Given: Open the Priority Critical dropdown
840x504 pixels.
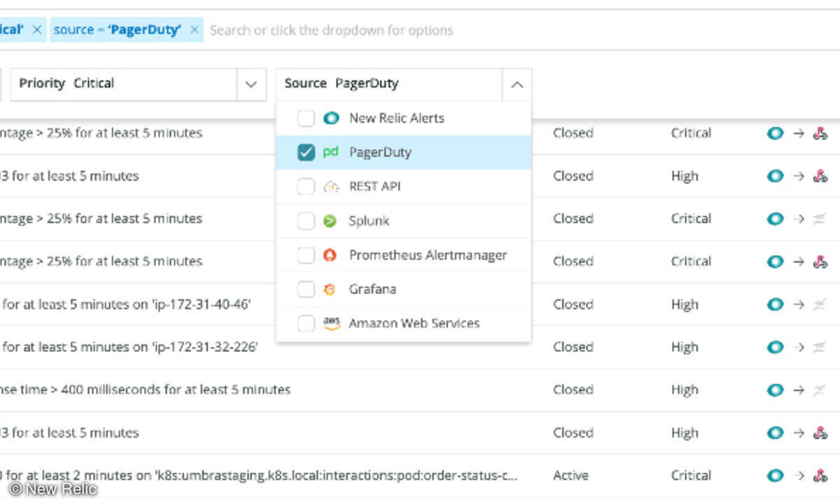Looking at the screenshot, I should (139, 84).
